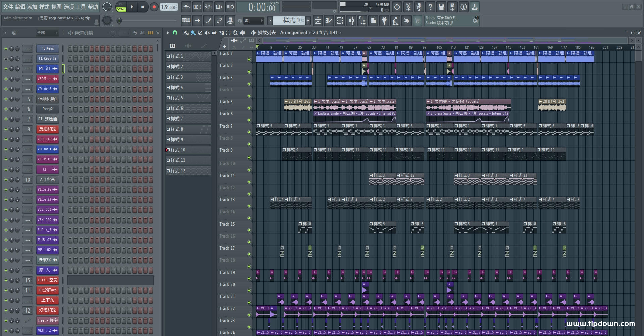Screen dimensions: 644x336
Task: Click the record button in transport
Action: tap(154, 7)
